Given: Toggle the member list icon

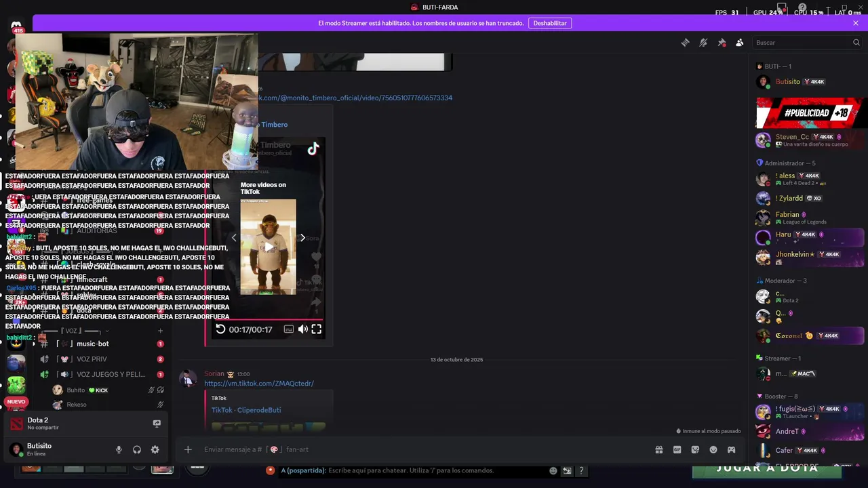Looking at the screenshot, I should 740,43.
